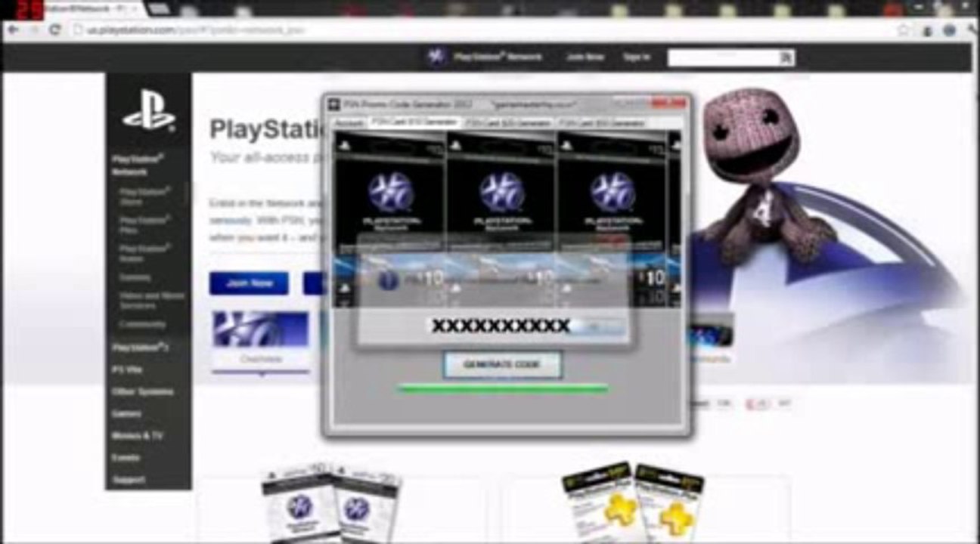Open Video and Music Services in the sidebar
Screen dimensions: 980x544
151,301
